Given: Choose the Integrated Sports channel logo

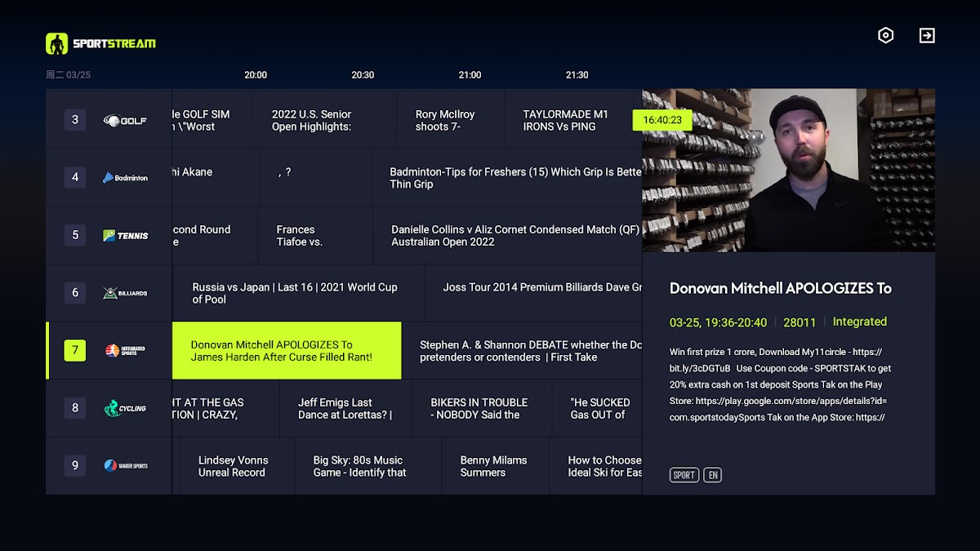Looking at the screenshot, I should (125, 351).
